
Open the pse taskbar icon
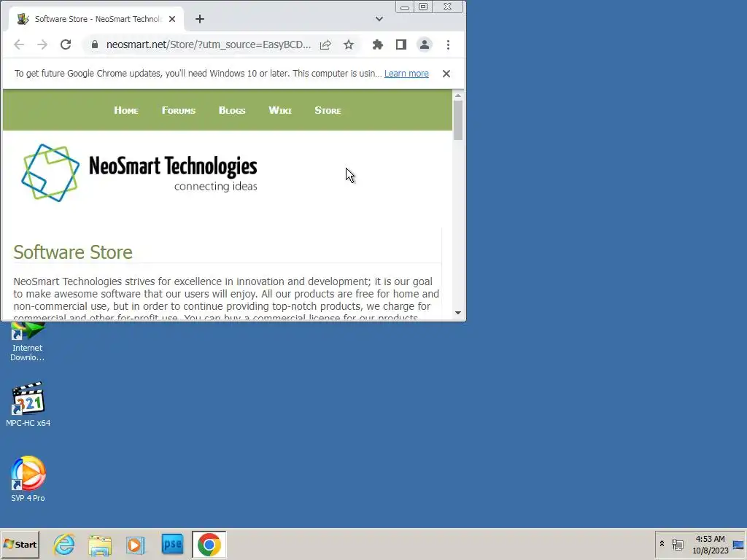tap(172, 545)
